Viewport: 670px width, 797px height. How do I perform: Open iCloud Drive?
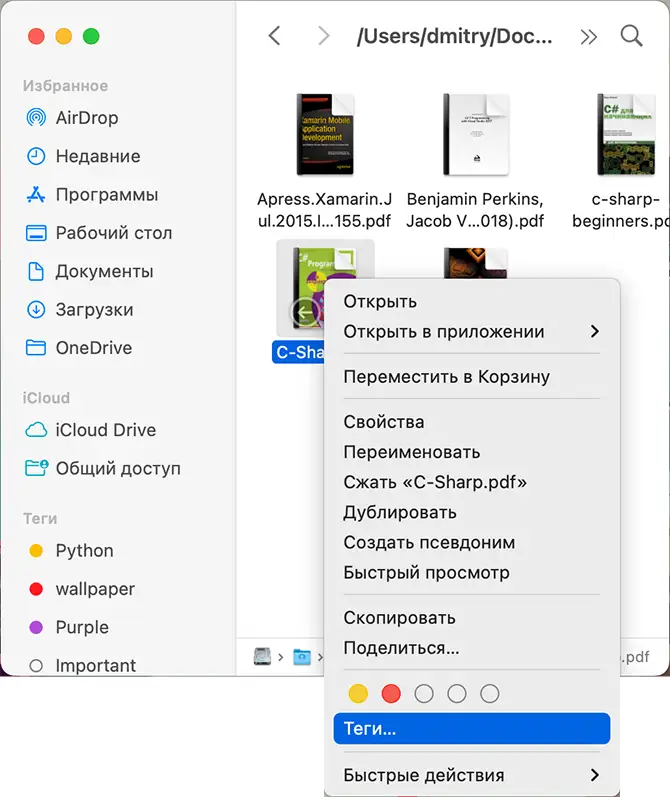click(x=90, y=430)
